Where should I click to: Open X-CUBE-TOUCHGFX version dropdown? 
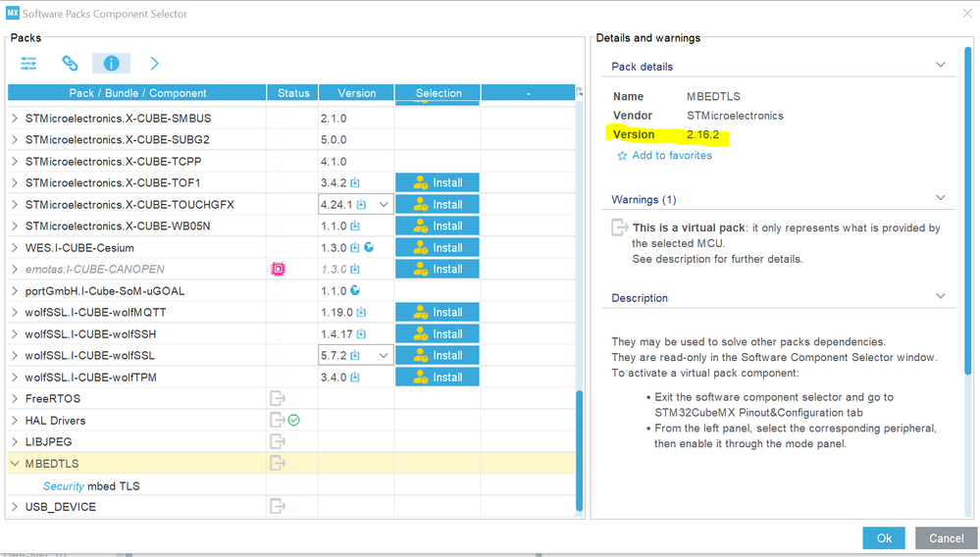(x=384, y=204)
